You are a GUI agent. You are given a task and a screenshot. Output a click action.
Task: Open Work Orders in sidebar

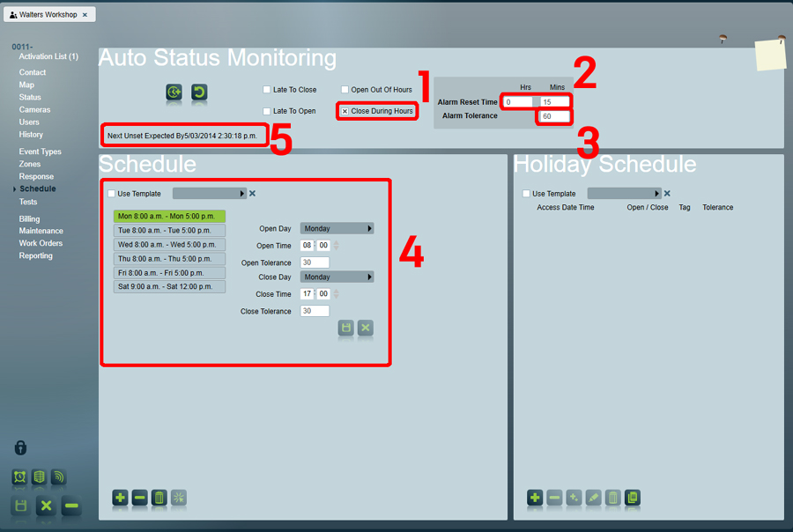click(41, 243)
